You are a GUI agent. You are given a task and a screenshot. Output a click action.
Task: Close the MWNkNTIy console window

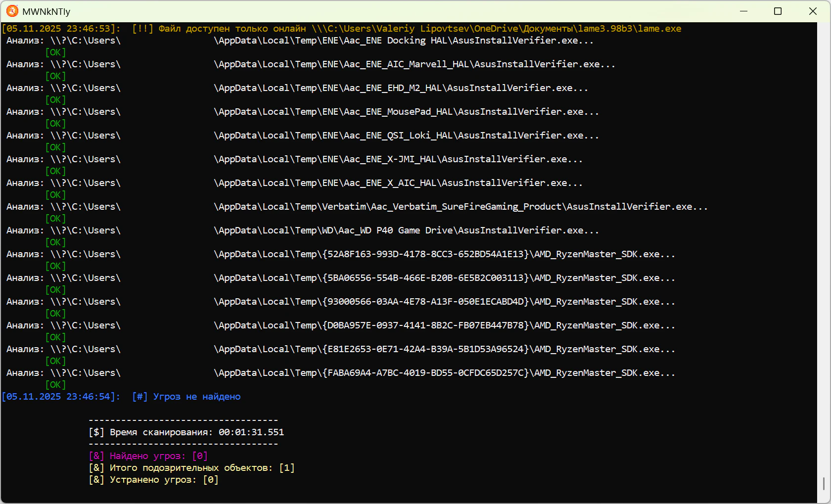[813, 11]
